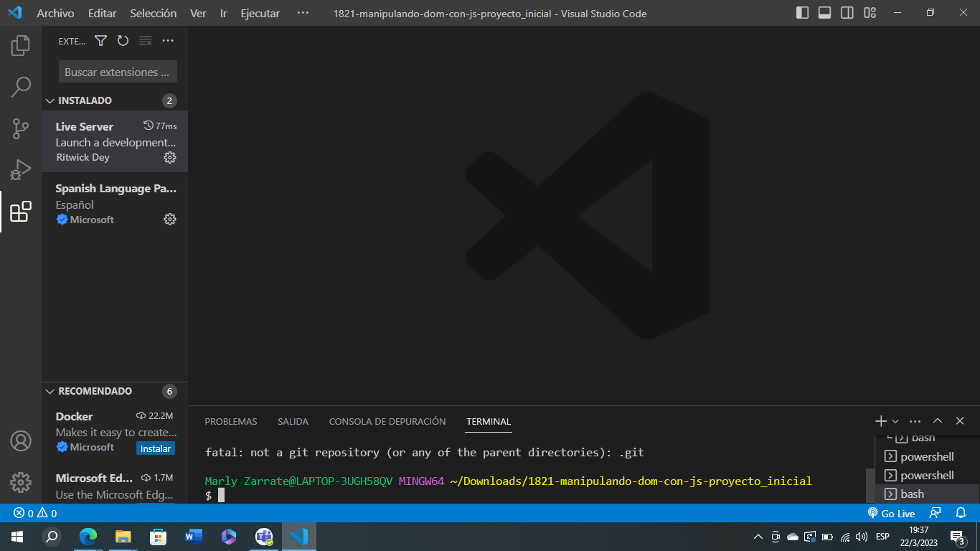Open the Run and Debug view
This screenshot has width=980, height=551.
pos(21,170)
